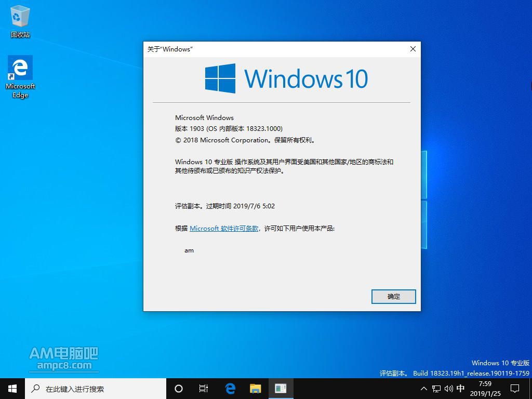
Task: Click the Windows 10 logo banner
Action: 286,78
